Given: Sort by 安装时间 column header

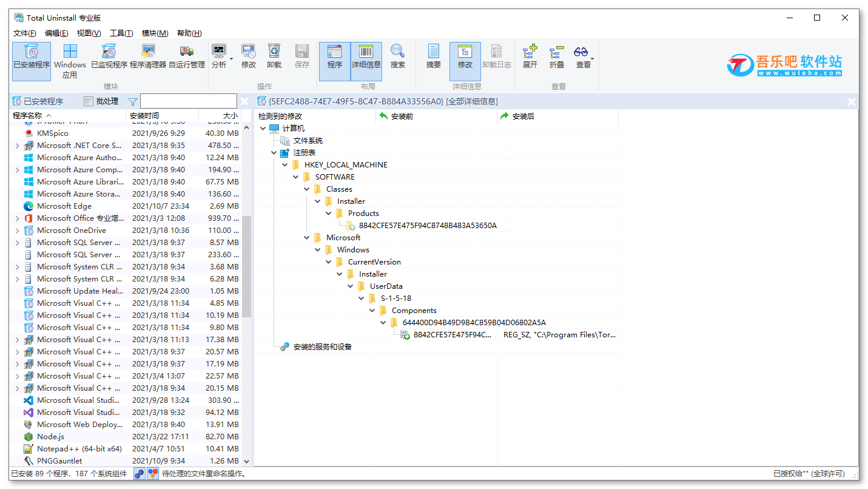Looking at the screenshot, I should pos(163,115).
